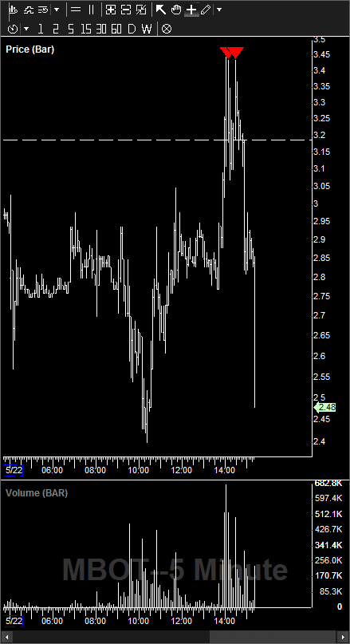350x644 pixels.
Task: Click the Volume (BAR) pane label
Action: coord(37,493)
